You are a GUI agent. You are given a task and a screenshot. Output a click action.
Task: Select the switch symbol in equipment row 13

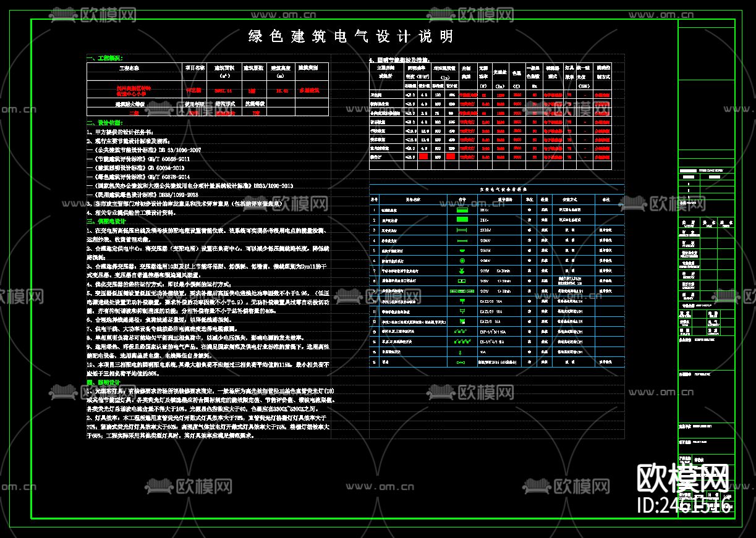tap(461, 331)
